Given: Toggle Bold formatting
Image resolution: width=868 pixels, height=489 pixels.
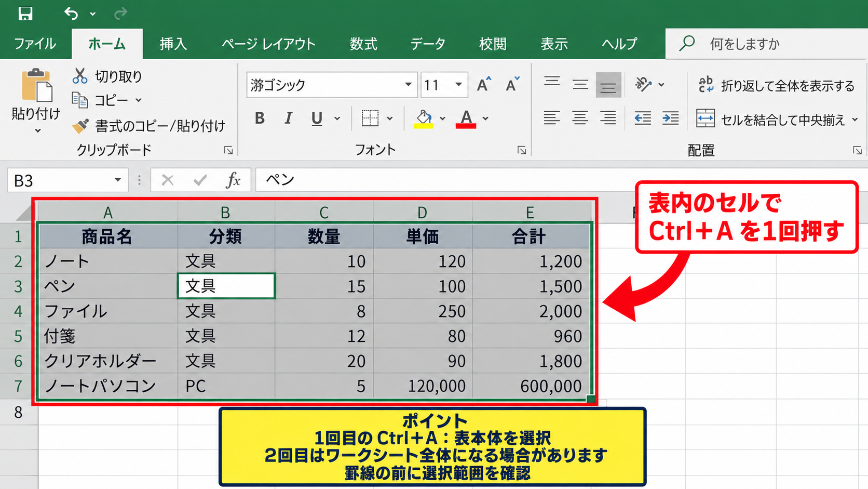Looking at the screenshot, I should [260, 118].
